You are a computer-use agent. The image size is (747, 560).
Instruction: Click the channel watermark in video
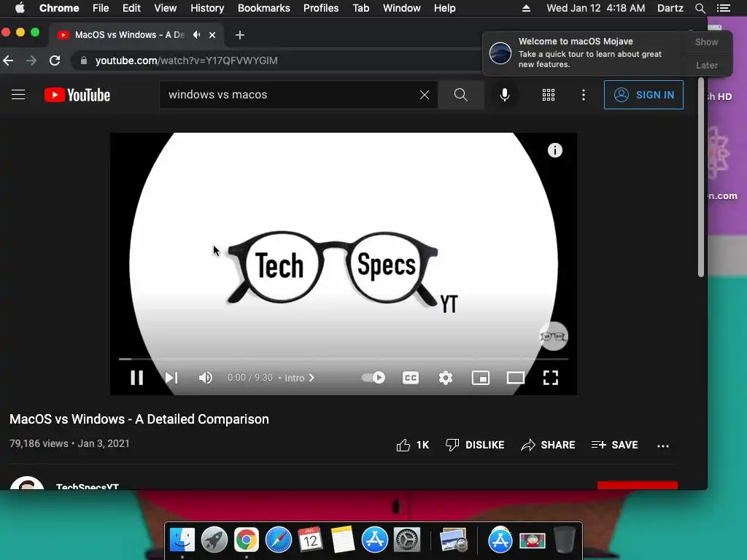coord(553,336)
